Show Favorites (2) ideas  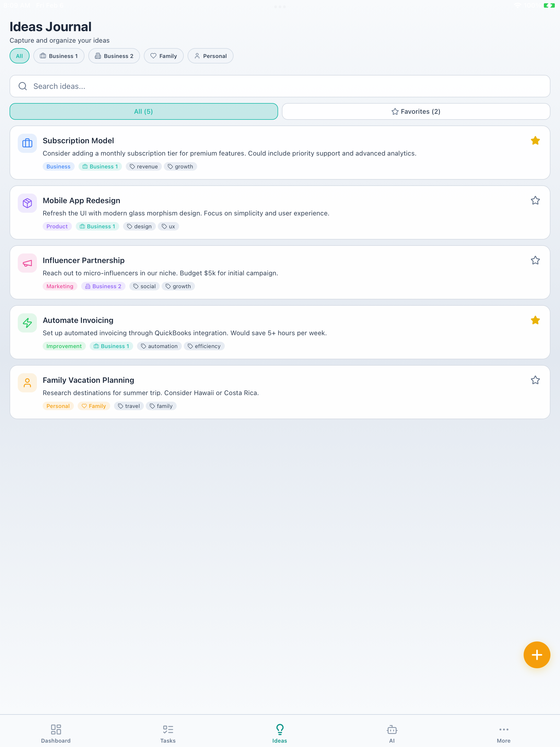pos(416,112)
